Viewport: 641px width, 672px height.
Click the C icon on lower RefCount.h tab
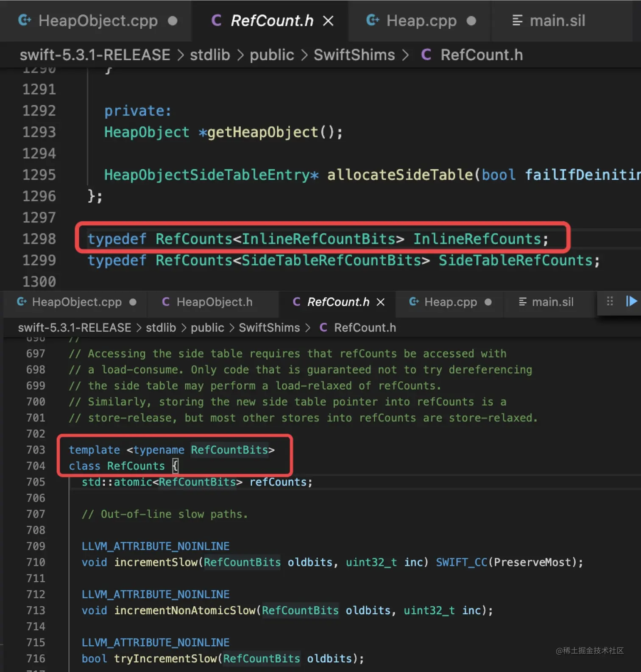coord(296,301)
